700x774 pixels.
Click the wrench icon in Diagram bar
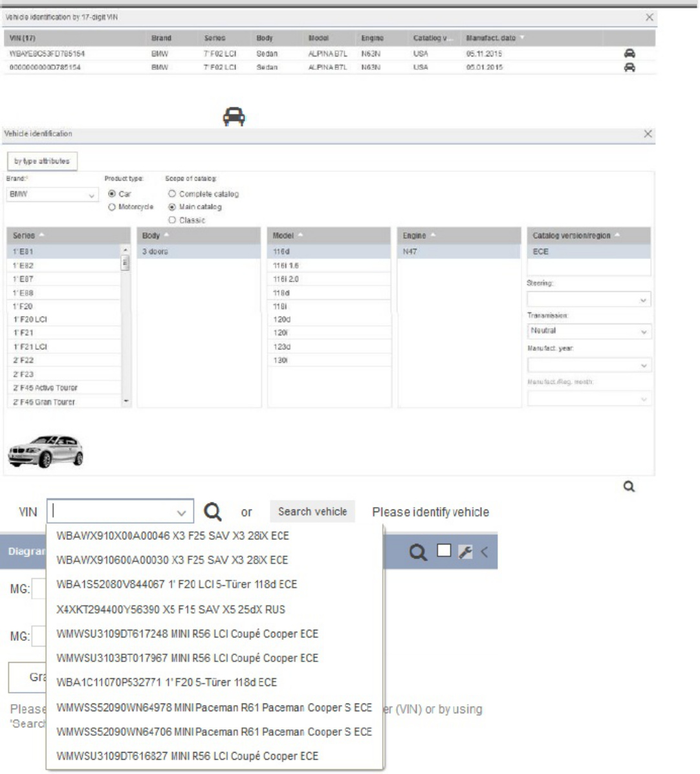(465, 552)
